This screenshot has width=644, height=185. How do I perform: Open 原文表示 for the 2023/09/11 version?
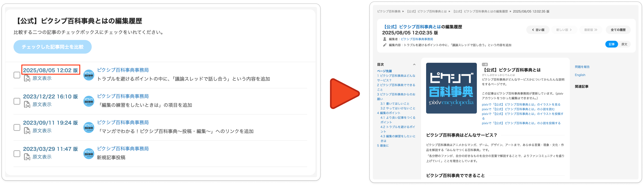[42, 131]
